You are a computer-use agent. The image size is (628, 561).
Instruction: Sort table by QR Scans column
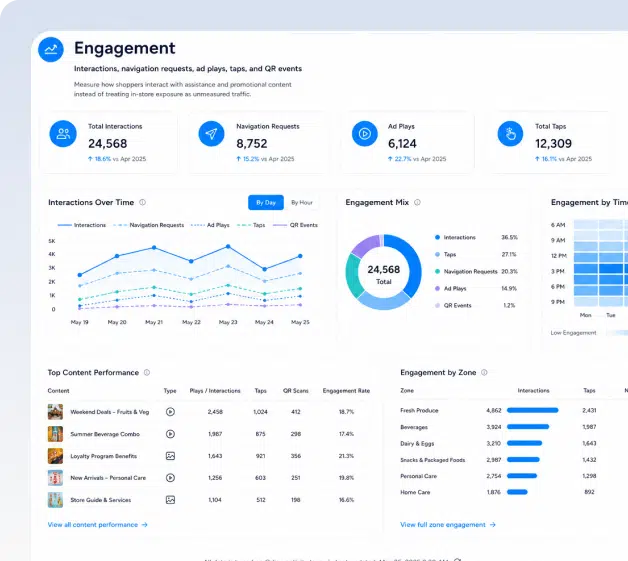point(296,391)
